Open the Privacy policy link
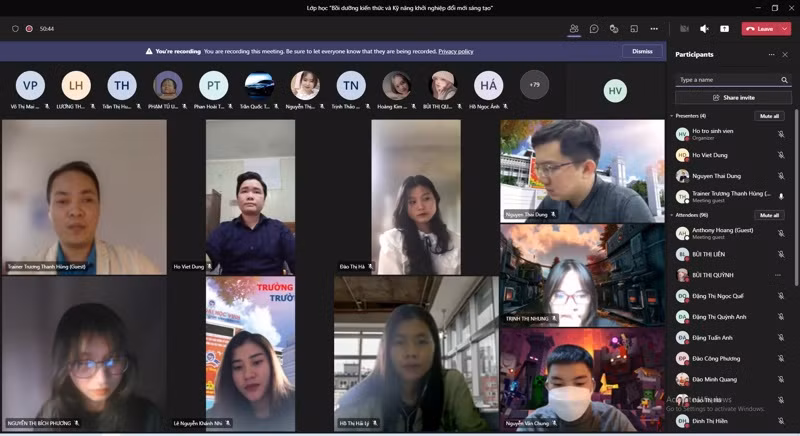Viewport: 800px width, 436px height. pos(455,51)
